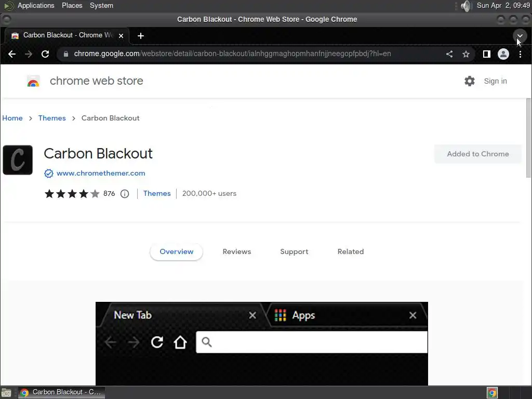Click the chrome web store title text
This screenshot has height=399, width=532.
click(96, 81)
